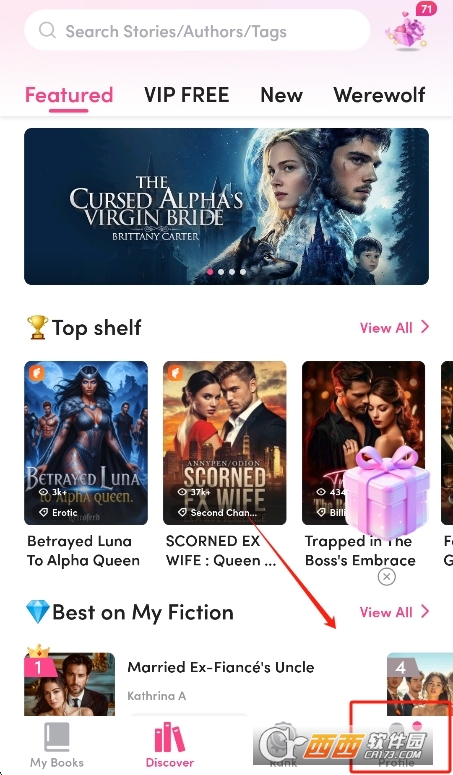This screenshot has height=775, width=453.
Task: Open the Werewolf category tab
Action: [x=379, y=94]
